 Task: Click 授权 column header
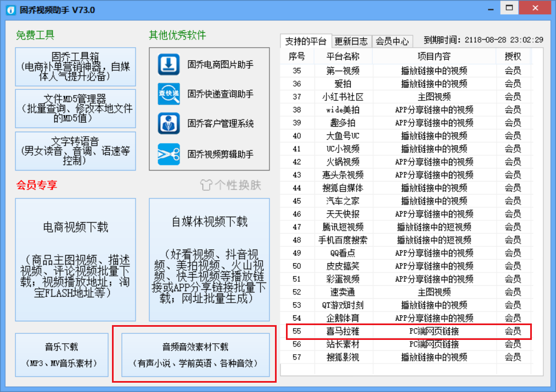pyautogui.click(x=513, y=56)
